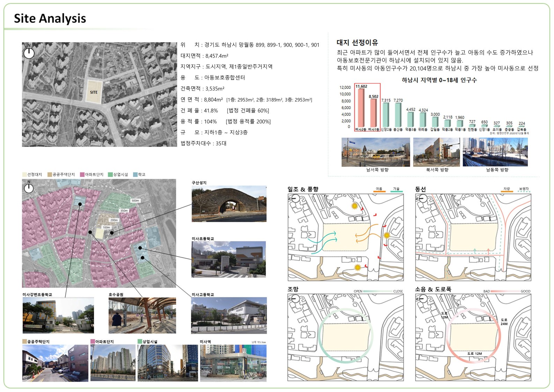The width and height of the screenshot is (554, 392).
Task: Click the orange 여름 legend line
Action: pyautogui.click(x=379, y=192)
